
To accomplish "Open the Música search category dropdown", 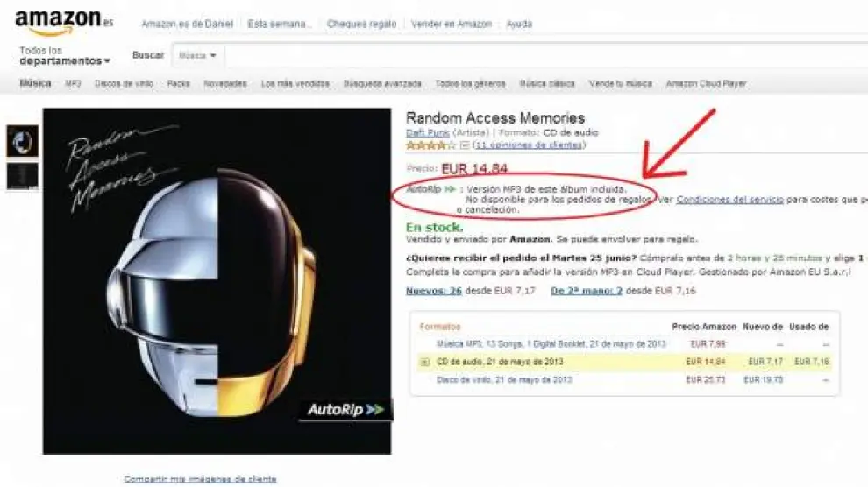I will [197, 55].
